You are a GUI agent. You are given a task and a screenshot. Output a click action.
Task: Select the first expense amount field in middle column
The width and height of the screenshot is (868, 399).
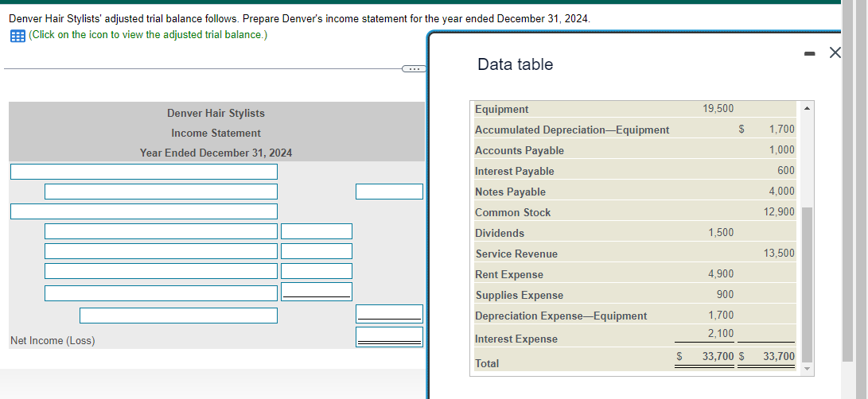coord(317,231)
